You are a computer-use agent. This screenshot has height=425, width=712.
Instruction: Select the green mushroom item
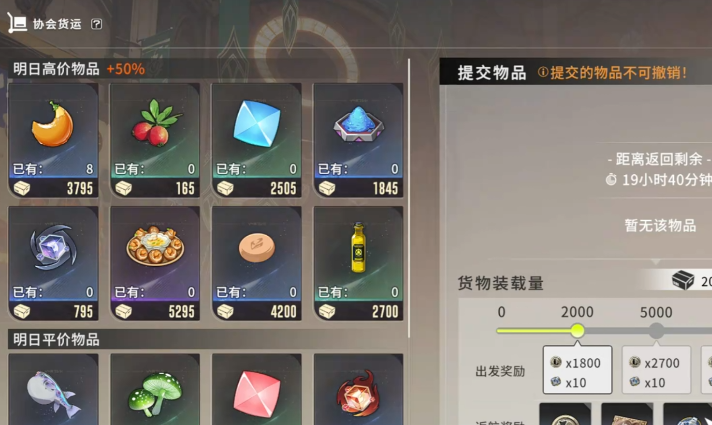click(x=155, y=390)
